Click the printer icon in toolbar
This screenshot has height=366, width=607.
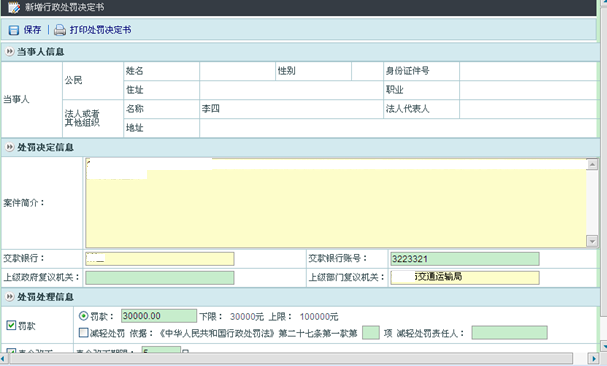pos(60,30)
